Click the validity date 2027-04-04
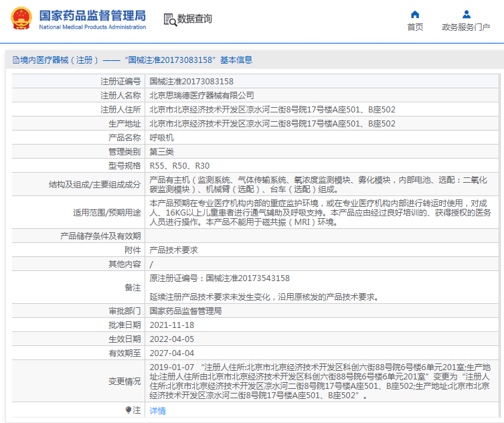The height and width of the screenshot is (423, 504). 171,353
